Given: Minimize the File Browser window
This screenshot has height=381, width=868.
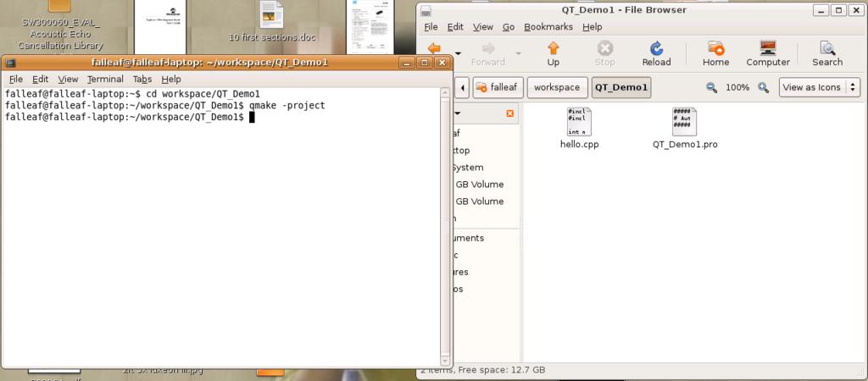Looking at the screenshot, I should [822, 10].
